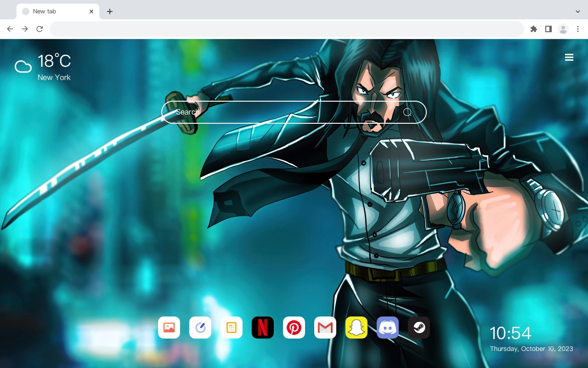Select the New tab tab
Viewport: 588px width, 368px height.
click(58, 11)
